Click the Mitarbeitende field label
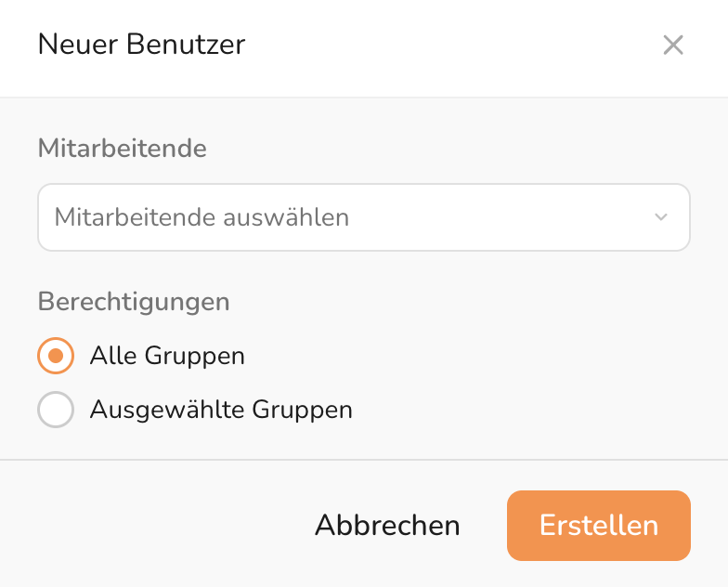 [122, 148]
